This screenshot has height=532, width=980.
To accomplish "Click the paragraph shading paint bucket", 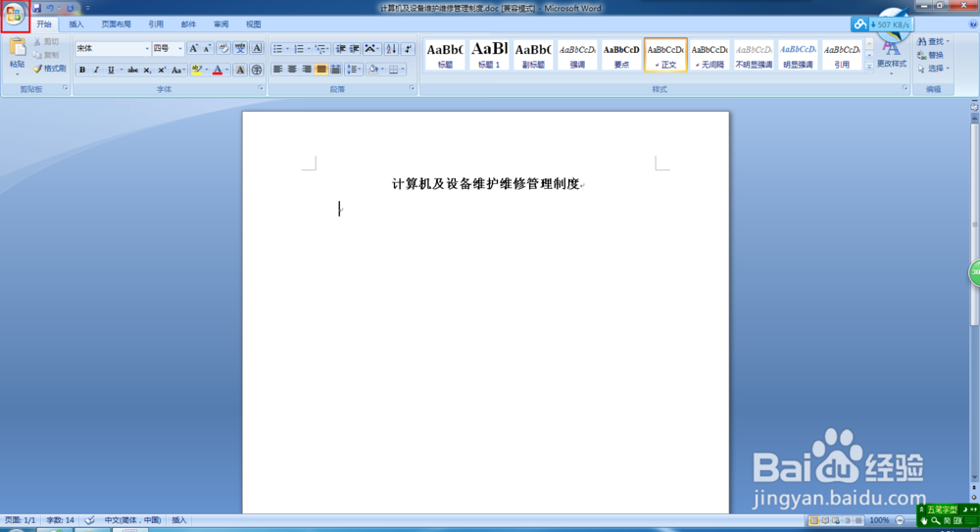I will (x=373, y=70).
